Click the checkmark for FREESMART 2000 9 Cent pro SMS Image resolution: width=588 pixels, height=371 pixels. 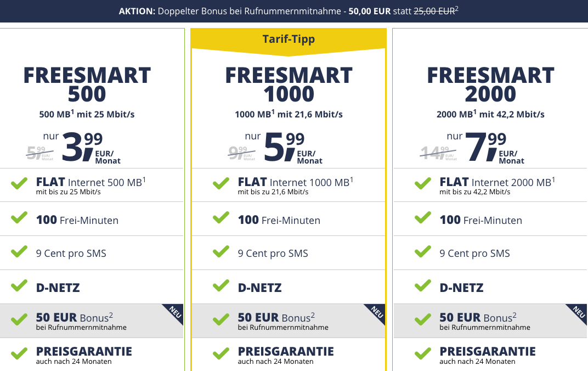coord(423,252)
